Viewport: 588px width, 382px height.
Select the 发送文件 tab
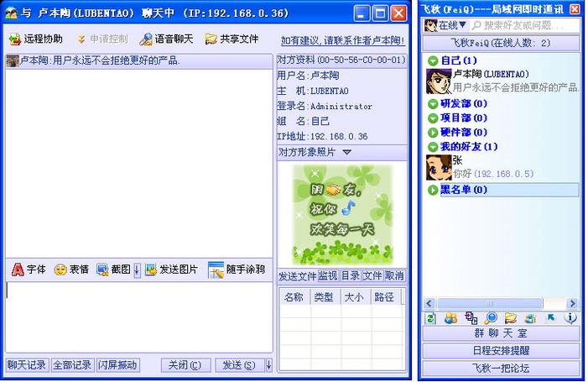(296, 275)
